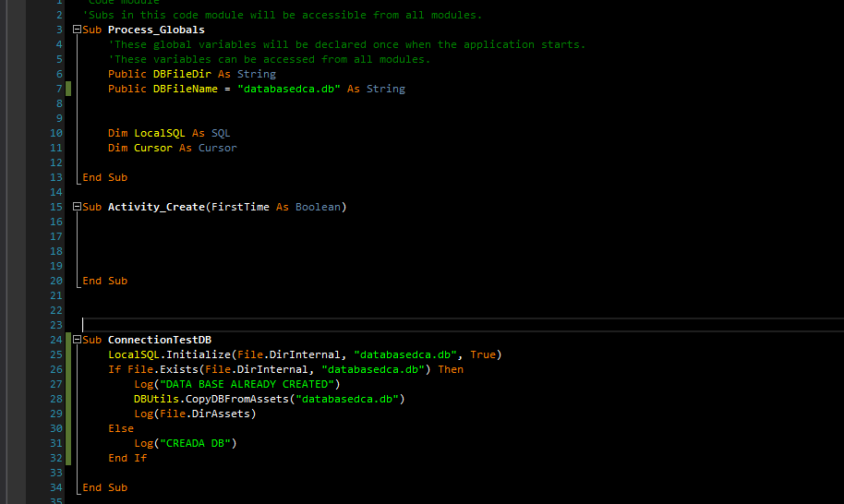Click End If on line 32

pyautogui.click(x=127, y=458)
